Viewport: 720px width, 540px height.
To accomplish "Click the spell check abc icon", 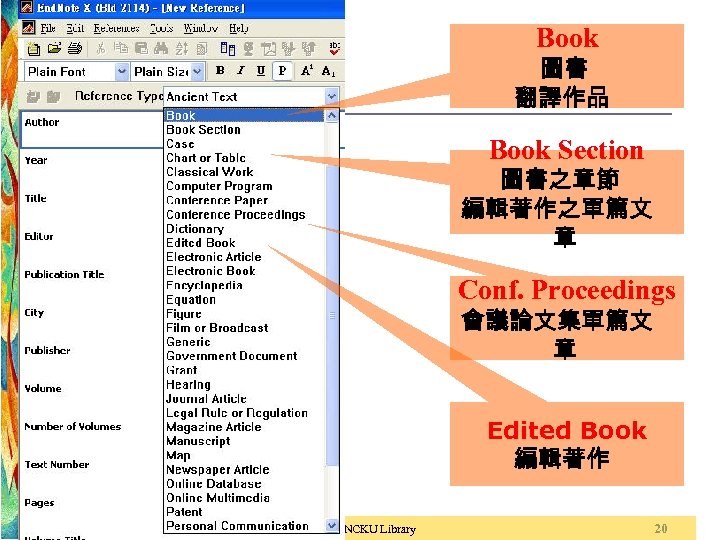I will click(335, 48).
